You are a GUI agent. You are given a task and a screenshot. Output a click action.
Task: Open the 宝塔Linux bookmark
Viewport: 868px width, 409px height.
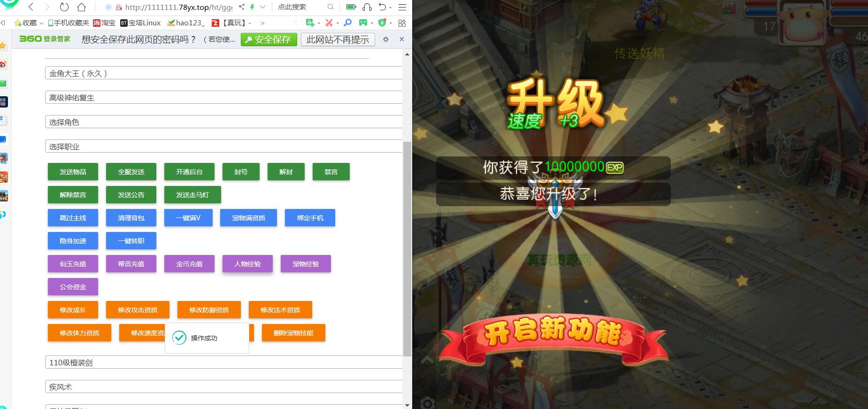click(140, 23)
